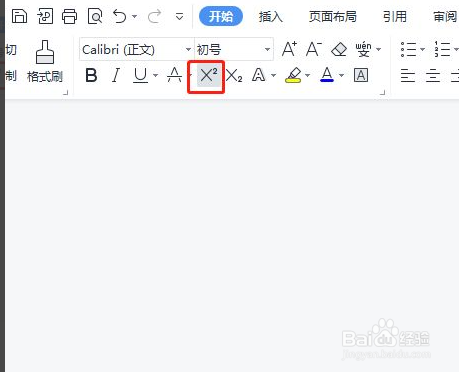Click the decrease font size A- icon
459x372 pixels.
tap(314, 49)
